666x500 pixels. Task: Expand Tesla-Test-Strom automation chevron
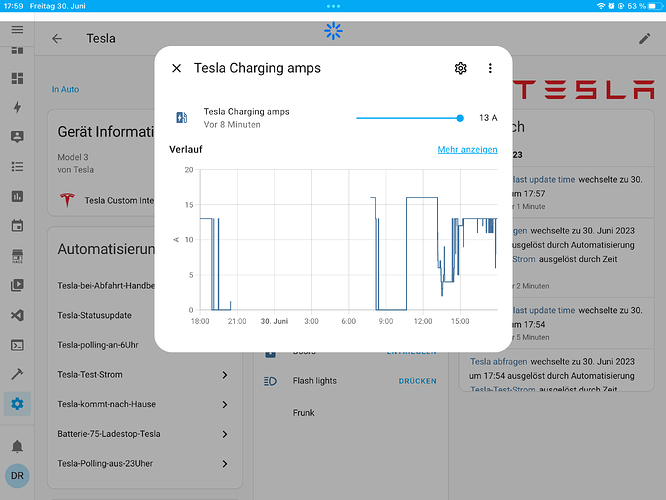point(225,375)
